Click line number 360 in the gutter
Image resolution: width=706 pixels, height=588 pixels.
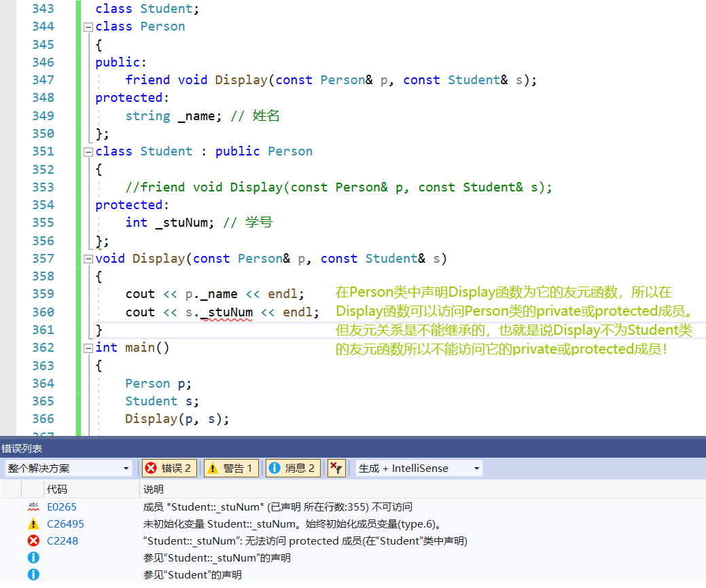coord(43,312)
